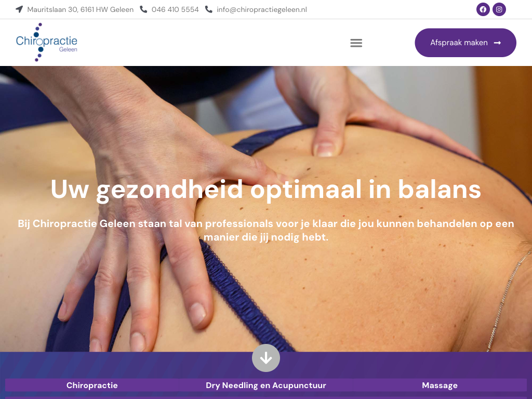Email info@chiropractiegeleen.nl
This screenshot has width=532, height=399.
point(262,9)
